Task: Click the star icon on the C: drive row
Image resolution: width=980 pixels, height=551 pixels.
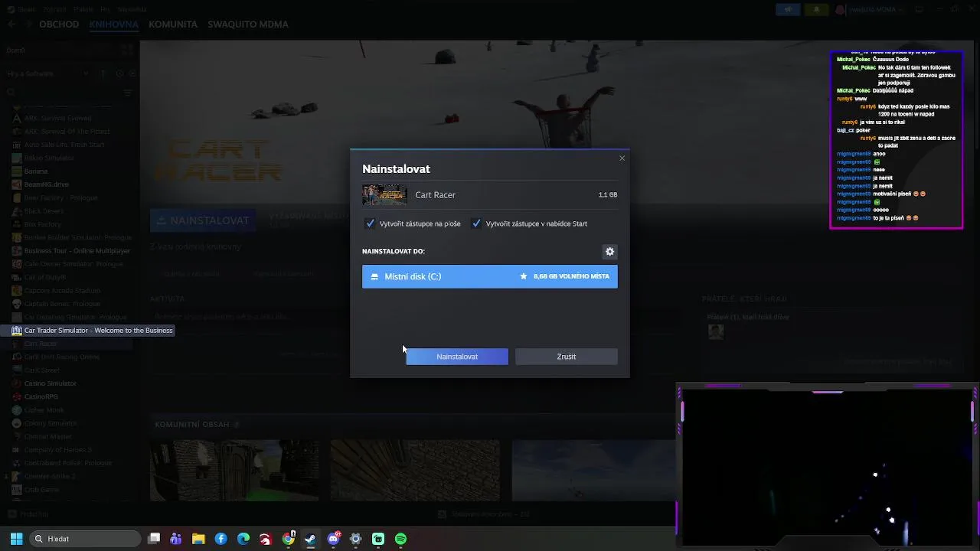Action: click(x=524, y=276)
